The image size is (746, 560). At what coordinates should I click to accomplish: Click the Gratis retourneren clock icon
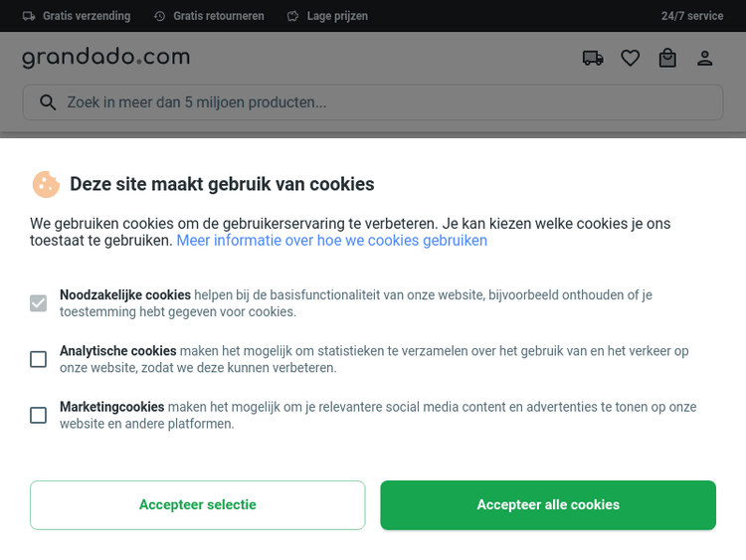click(x=160, y=16)
